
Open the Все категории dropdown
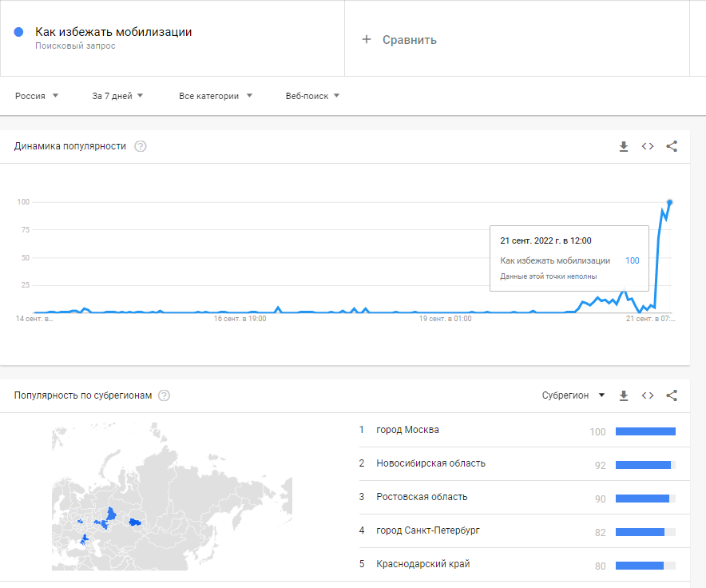tap(216, 96)
